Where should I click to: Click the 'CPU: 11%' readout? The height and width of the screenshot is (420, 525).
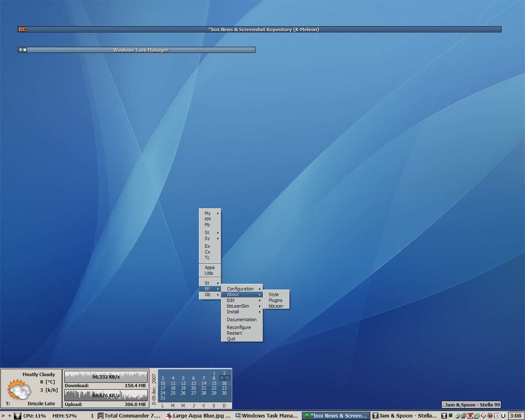pos(34,415)
